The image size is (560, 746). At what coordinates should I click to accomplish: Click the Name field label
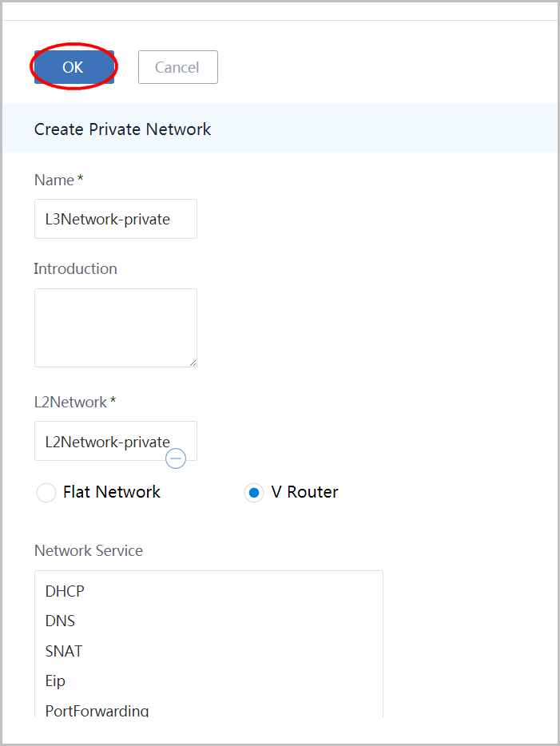point(54,180)
